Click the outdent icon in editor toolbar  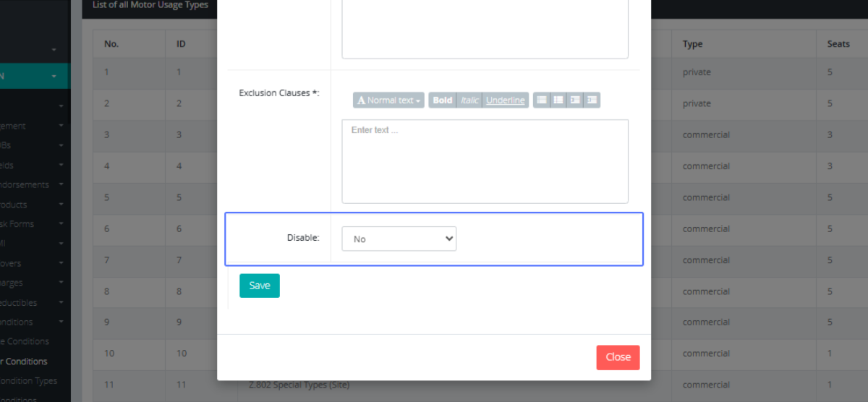[x=575, y=100]
